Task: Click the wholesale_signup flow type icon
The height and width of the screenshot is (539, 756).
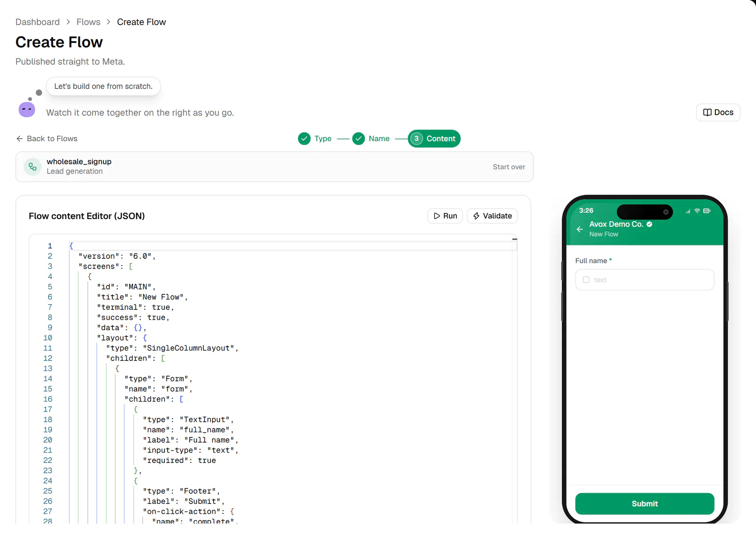Action: click(x=33, y=167)
